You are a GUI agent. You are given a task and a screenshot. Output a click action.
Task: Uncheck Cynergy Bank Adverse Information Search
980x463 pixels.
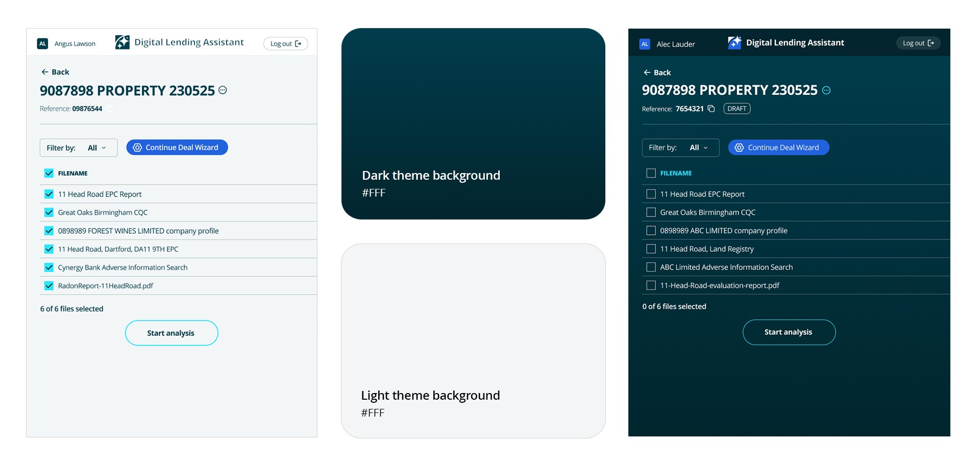pyautogui.click(x=49, y=267)
